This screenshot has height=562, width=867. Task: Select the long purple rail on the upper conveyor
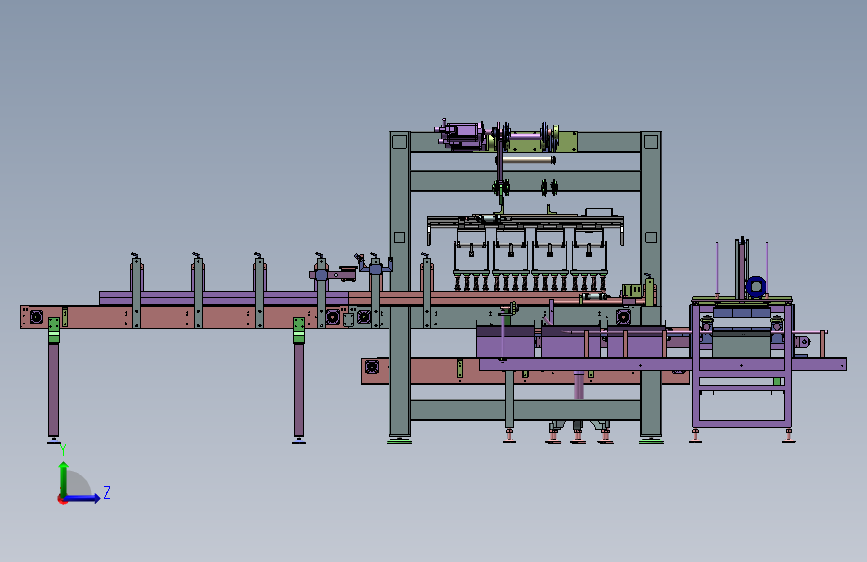click(224, 298)
